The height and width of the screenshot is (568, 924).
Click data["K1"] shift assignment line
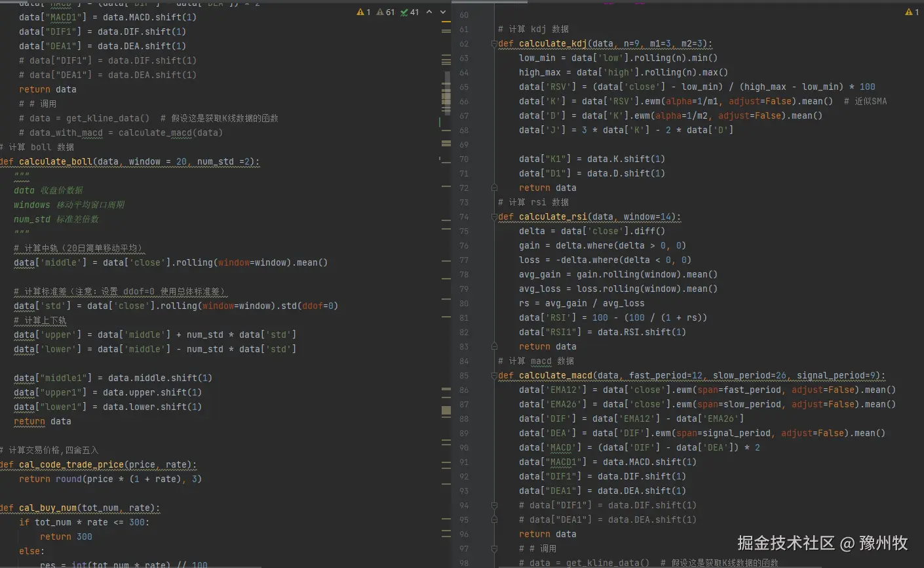[x=592, y=159]
